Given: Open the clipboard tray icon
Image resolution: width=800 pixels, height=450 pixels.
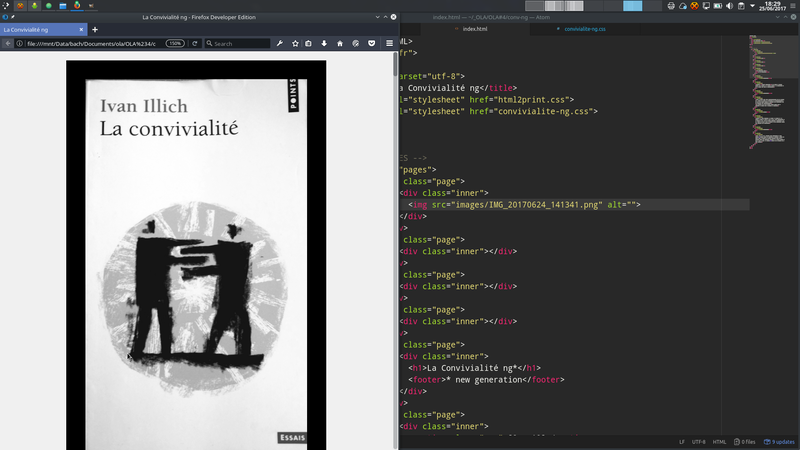Looking at the screenshot, I should (741, 6).
